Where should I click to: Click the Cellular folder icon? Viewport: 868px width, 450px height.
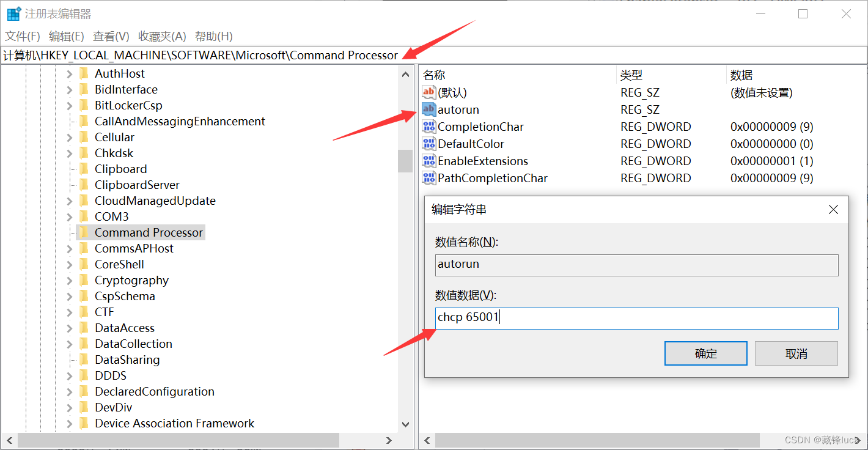point(84,137)
